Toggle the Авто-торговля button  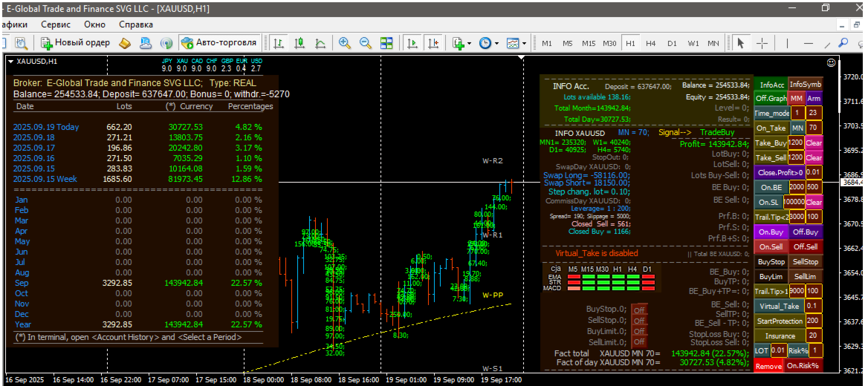[x=220, y=42]
